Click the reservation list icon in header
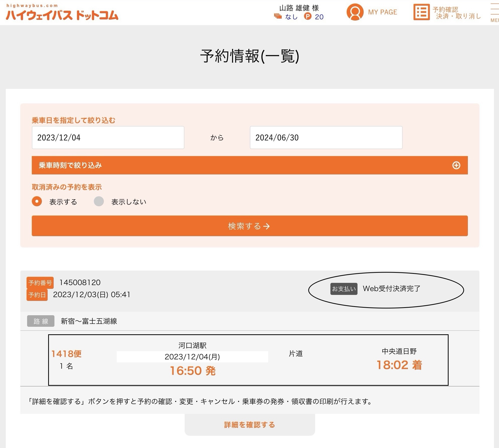This screenshot has height=448, width=499. click(x=421, y=12)
